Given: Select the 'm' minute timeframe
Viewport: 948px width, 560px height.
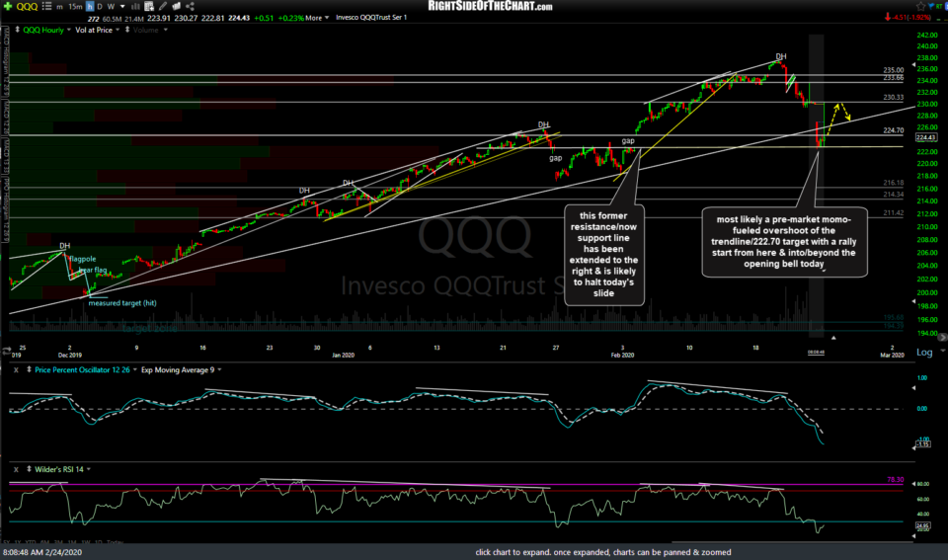Looking at the screenshot, I should click(59, 7).
